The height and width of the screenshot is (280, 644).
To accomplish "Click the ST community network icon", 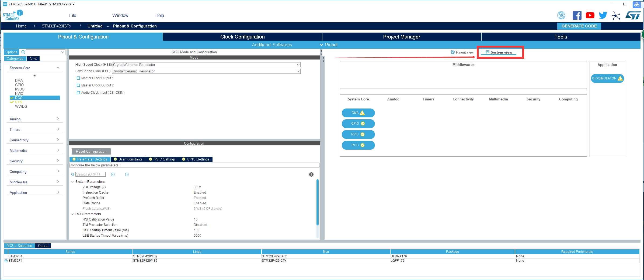I will 616,15.
